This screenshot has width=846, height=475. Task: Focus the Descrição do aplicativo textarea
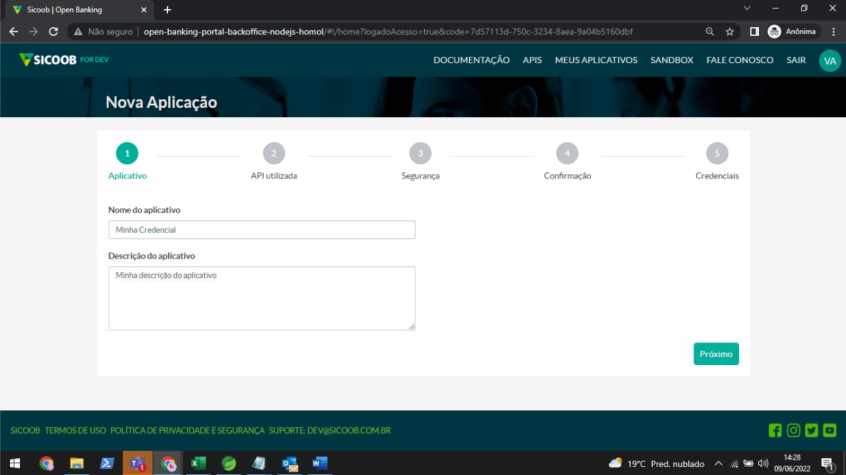pyautogui.click(x=262, y=298)
